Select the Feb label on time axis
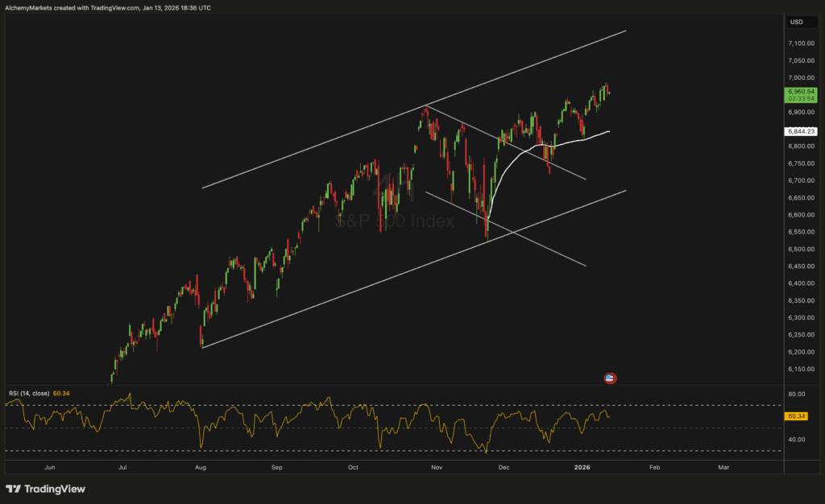The width and height of the screenshot is (825, 504). click(654, 467)
